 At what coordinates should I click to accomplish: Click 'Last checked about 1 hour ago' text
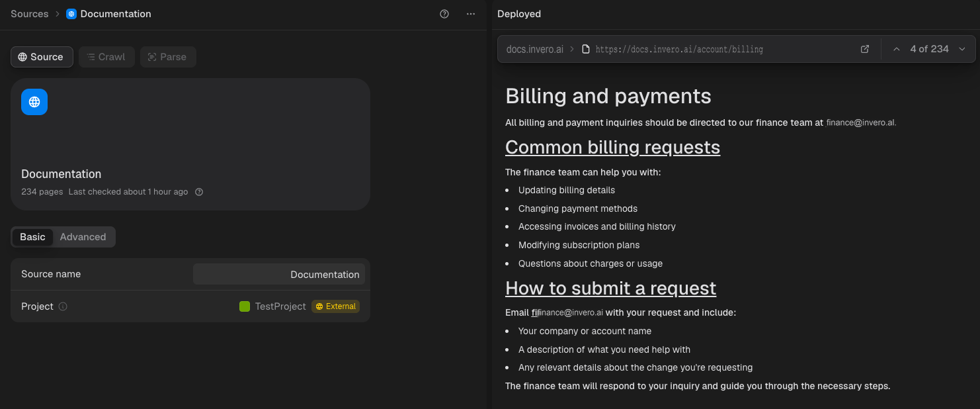coord(128,192)
